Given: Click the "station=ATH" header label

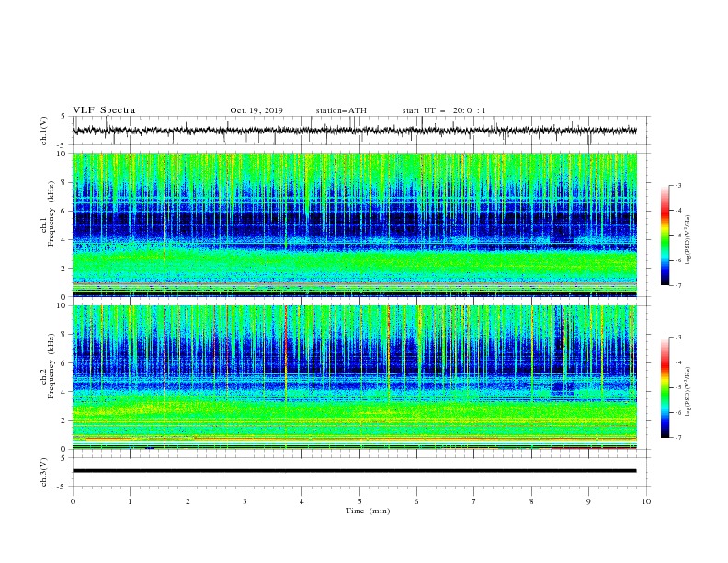Looking at the screenshot, I should 341,110.
